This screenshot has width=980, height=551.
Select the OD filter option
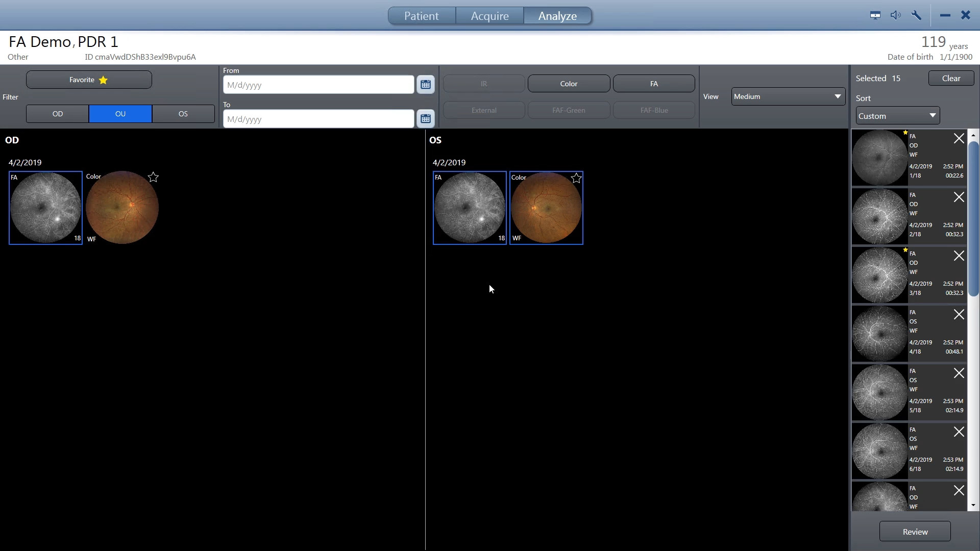point(57,113)
